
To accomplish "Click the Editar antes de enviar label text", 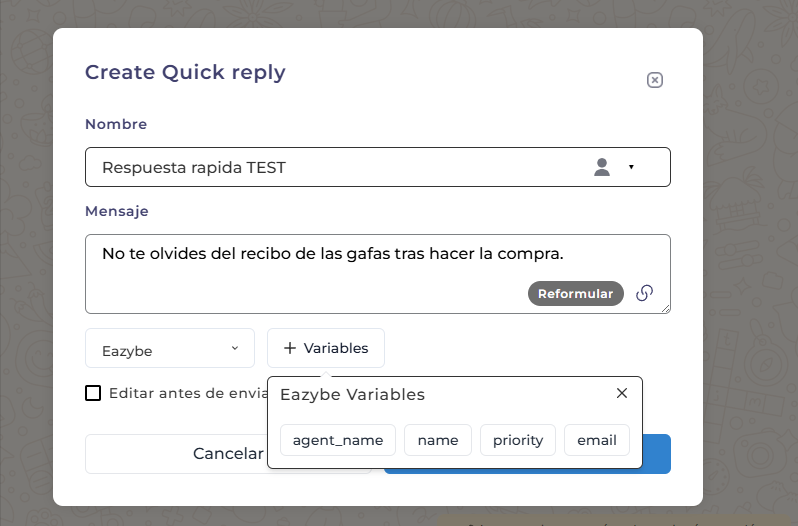I will [x=185, y=393].
